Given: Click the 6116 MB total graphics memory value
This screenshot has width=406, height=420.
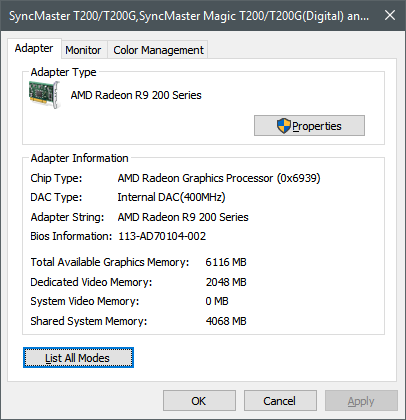Looking at the screenshot, I should (226, 262).
